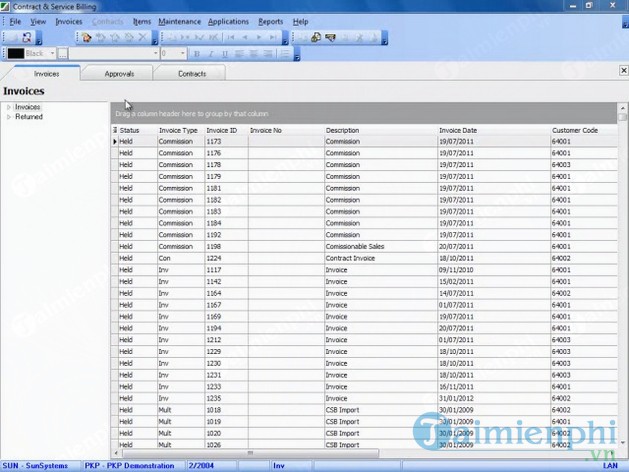Open the Items menu
The height and width of the screenshot is (472, 629).
[x=142, y=22]
